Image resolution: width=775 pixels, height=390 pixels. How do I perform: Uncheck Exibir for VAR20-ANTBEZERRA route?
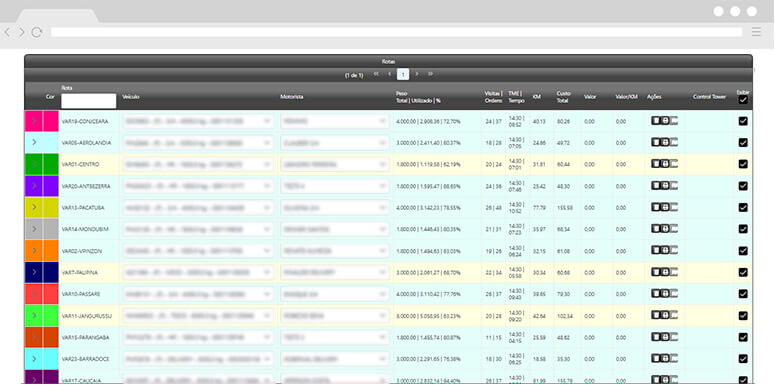pyautogui.click(x=743, y=186)
